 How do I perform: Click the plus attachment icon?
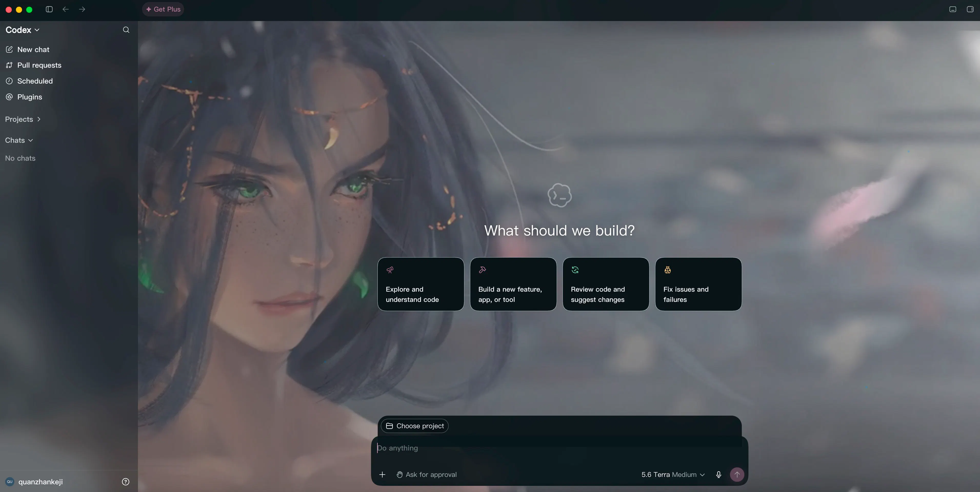tap(382, 475)
